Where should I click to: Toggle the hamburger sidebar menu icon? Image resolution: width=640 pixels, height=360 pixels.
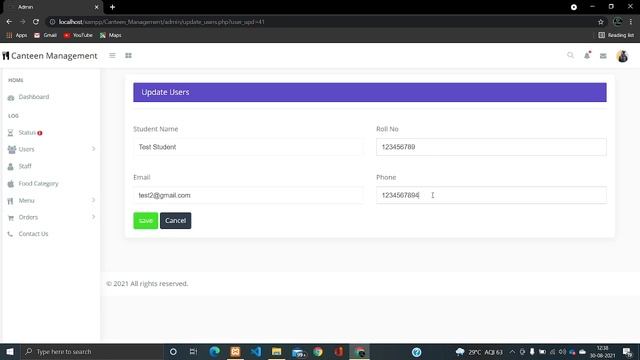click(x=112, y=56)
